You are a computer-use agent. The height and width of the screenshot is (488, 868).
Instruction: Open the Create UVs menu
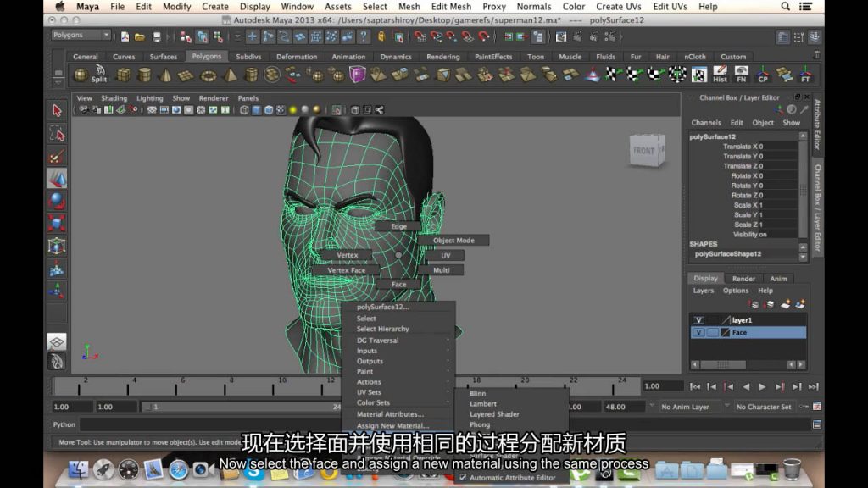(618, 7)
